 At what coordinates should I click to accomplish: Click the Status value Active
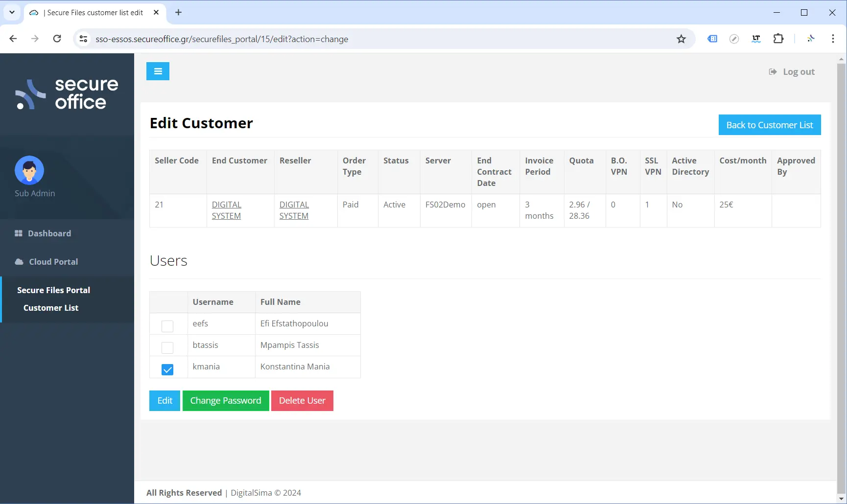pyautogui.click(x=394, y=205)
